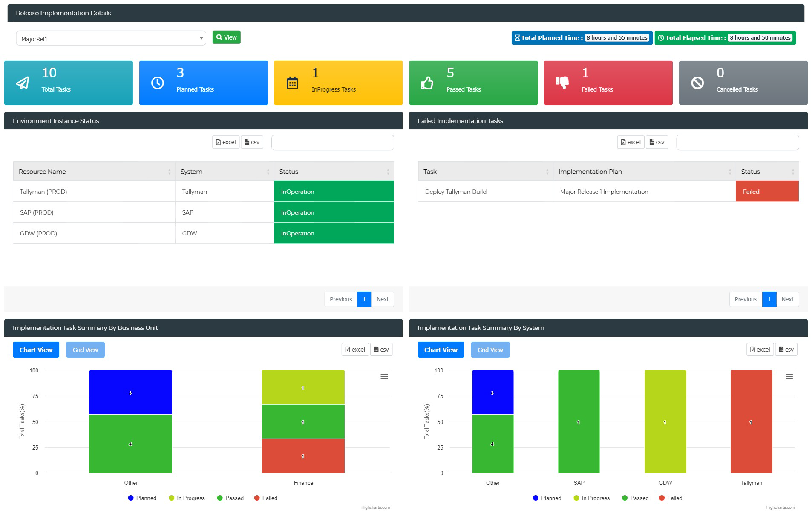Click the SAP (PROD) resource cell
812x530 pixels.
click(x=94, y=212)
